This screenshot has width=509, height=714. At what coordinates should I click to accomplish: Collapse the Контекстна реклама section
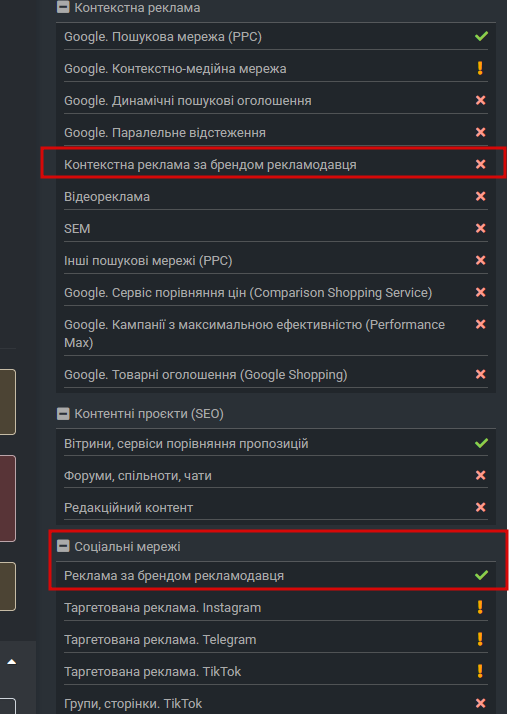[x=63, y=7]
